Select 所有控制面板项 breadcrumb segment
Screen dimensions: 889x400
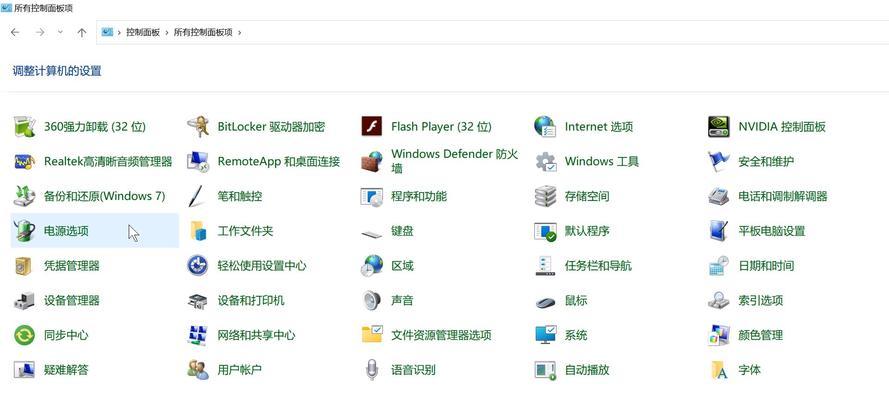point(203,32)
